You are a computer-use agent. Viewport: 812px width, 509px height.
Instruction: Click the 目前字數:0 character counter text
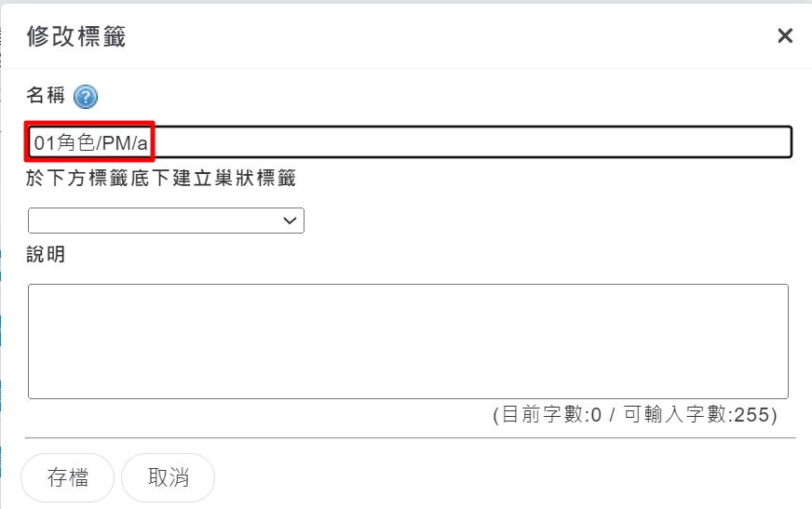(x=551, y=415)
